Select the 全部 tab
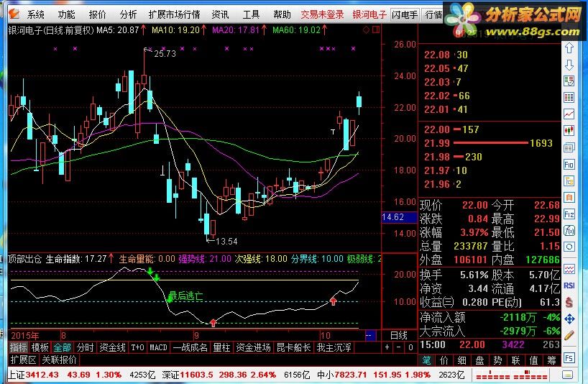 63,347
